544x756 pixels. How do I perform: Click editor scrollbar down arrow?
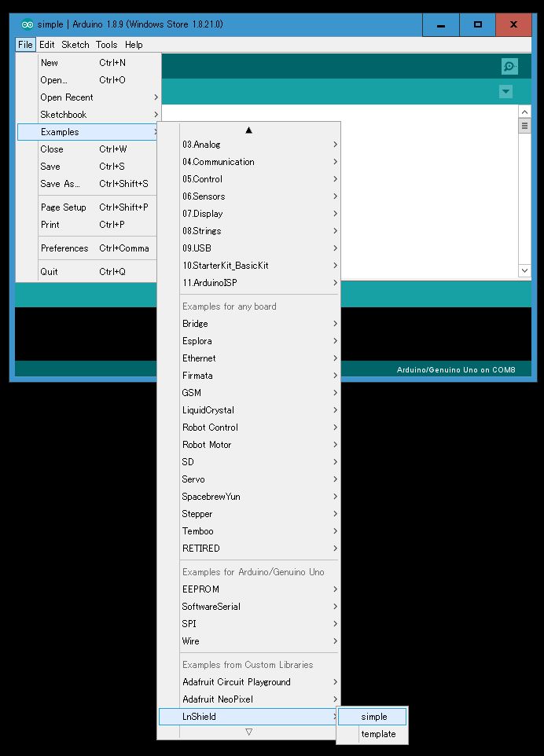tap(524, 270)
